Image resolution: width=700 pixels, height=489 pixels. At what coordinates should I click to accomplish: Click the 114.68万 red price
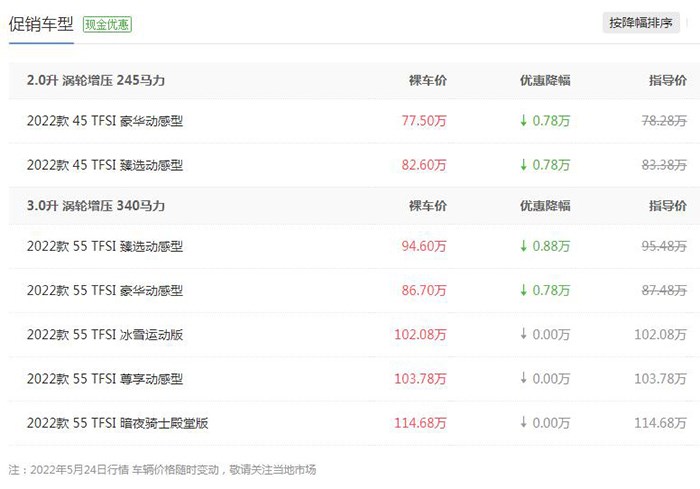coord(420,423)
